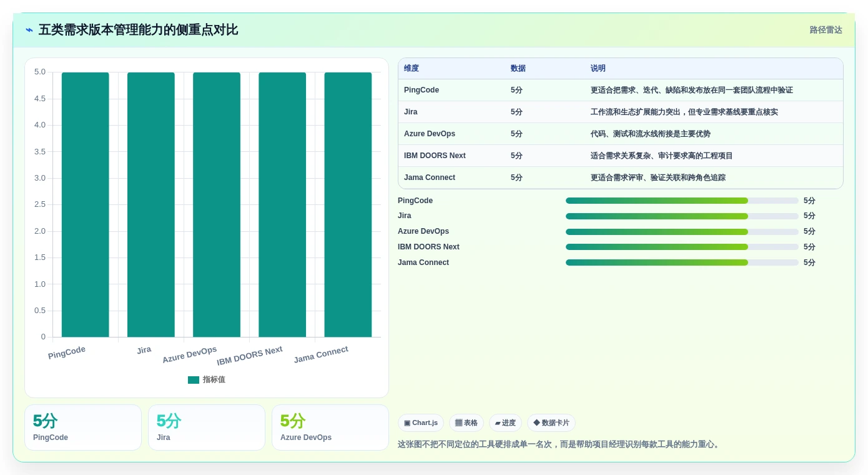
Task: Click the 表格 chip
Action: 466,423
